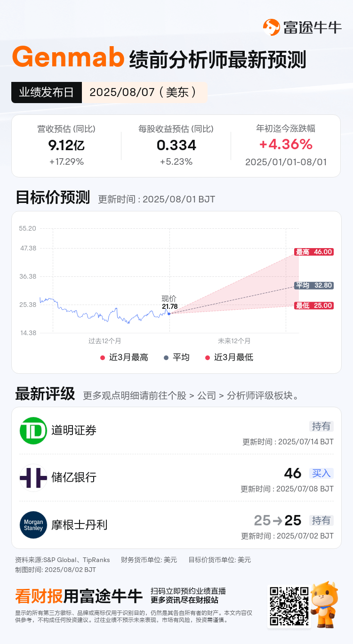Click the 持有 rating badge for 摩根士丹利
353x644 pixels.
pyautogui.click(x=321, y=520)
